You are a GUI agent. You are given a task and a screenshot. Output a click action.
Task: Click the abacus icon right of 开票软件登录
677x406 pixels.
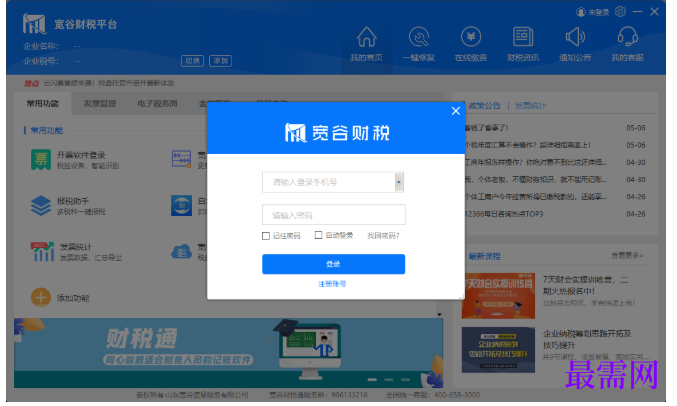[181, 159]
